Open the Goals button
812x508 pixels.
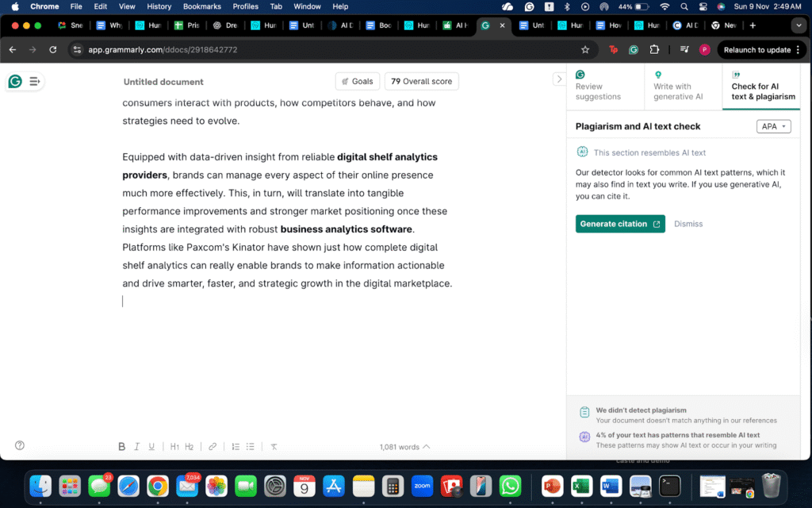click(358, 81)
